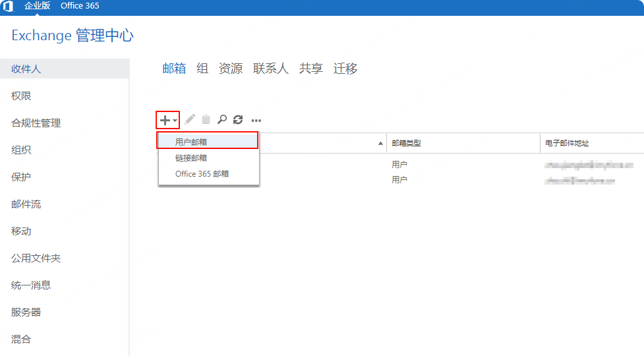644x356 pixels.
Task: Open the more options ellipsis icon
Action: (x=256, y=121)
